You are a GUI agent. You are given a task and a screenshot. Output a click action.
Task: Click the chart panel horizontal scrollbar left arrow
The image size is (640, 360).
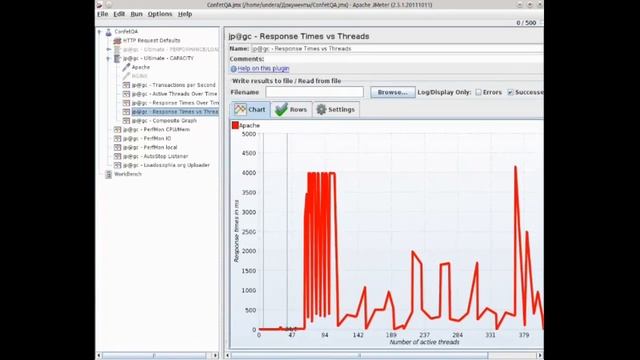[x=228, y=356]
